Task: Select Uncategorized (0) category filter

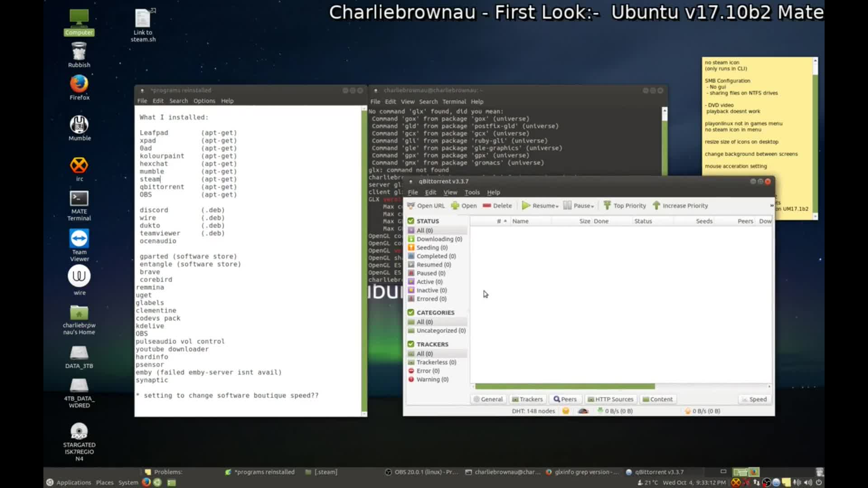Action: [x=437, y=331]
